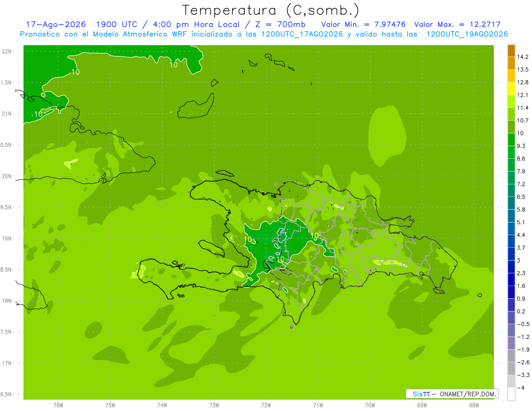
Task: Click Great Inagua island outline near 21N
Action: pos(196,106)
